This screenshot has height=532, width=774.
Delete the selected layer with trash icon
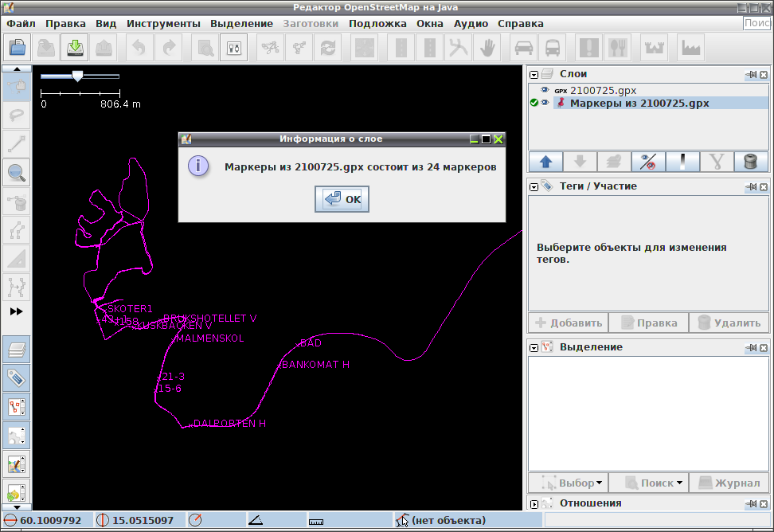[750, 162]
